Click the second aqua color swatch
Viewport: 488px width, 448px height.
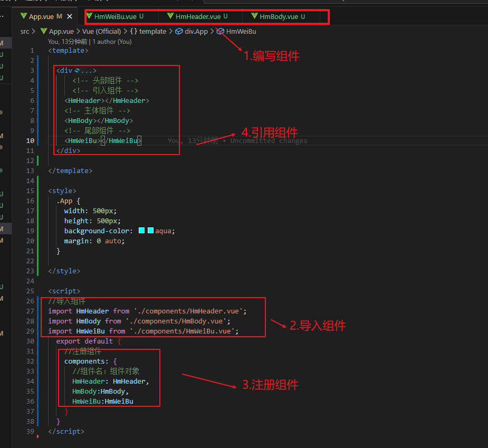tap(151, 231)
